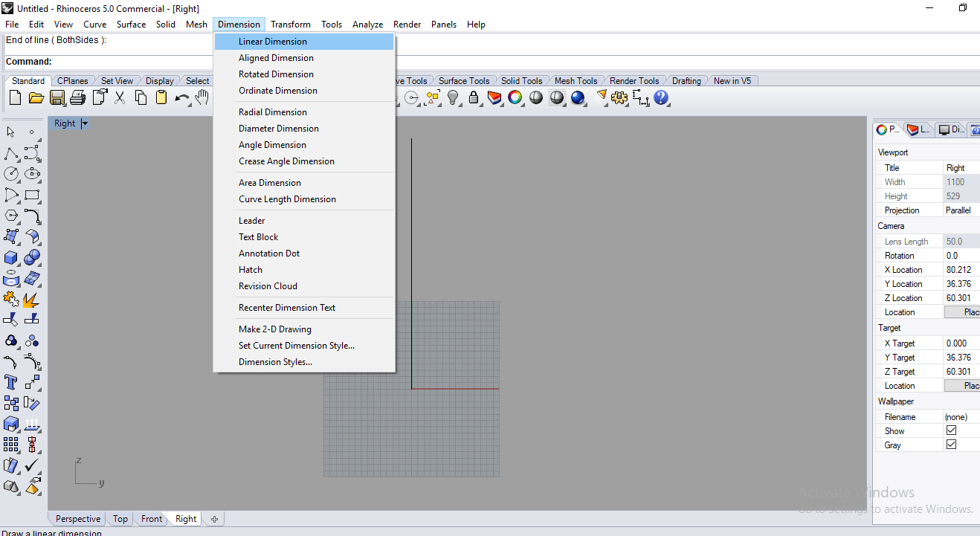The height and width of the screenshot is (536, 980).
Task: Click the Explode tool icon
Action: coord(32,299)
